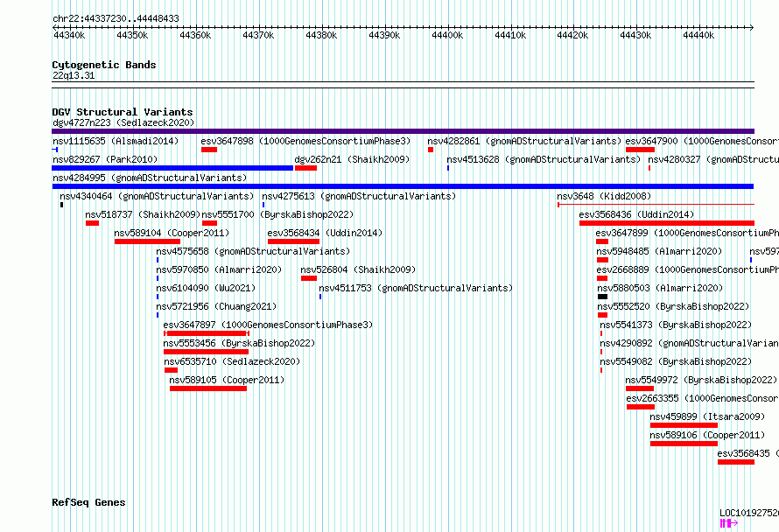Open nsv459899 (Itsara2009) variant label
Screen dimensions: 779x532
[707, 416]
